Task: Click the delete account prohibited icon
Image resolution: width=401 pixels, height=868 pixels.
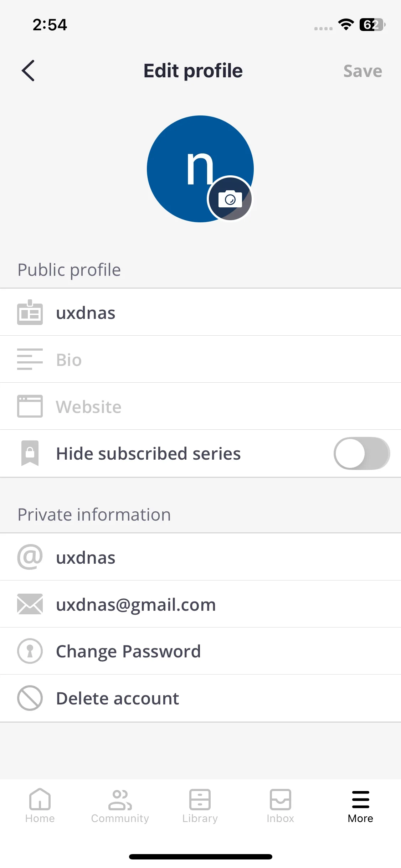Action: pyautogui.click(x=30, y=698)
